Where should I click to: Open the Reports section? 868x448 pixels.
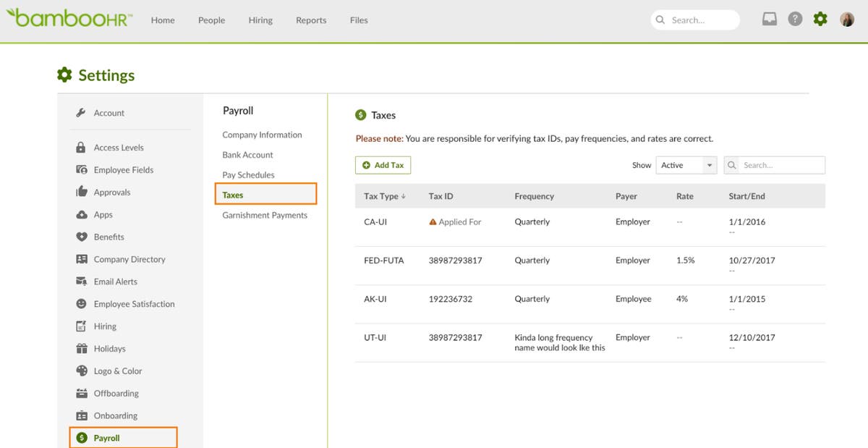point(310,20)
